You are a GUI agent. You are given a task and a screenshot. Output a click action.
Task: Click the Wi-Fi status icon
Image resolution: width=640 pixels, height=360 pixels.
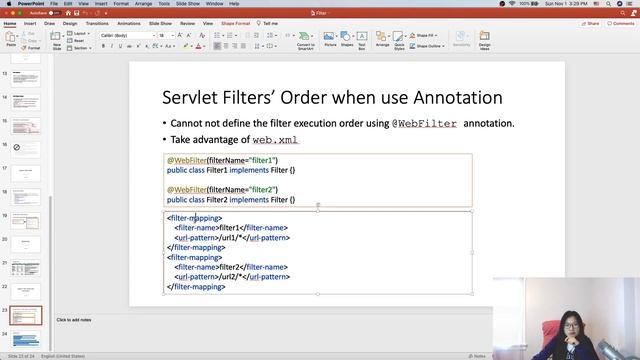(x=512, y=4)
